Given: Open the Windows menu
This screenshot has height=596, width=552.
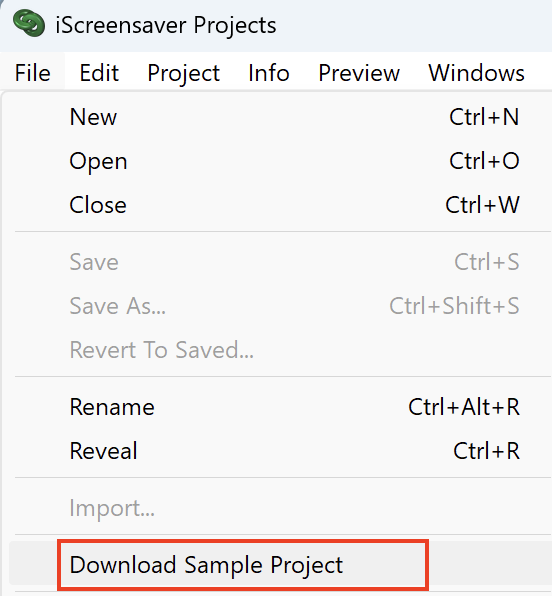Looking at the screenshot, I should (x=476, y=73).
